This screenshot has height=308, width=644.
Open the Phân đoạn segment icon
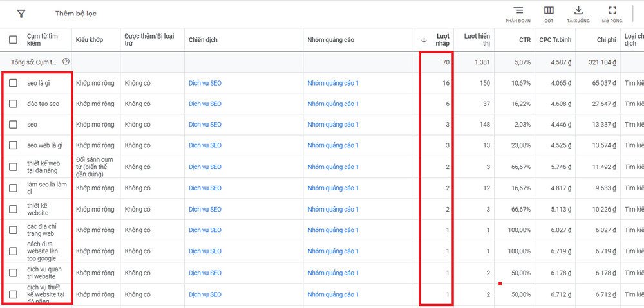click(x=518, y=11)
